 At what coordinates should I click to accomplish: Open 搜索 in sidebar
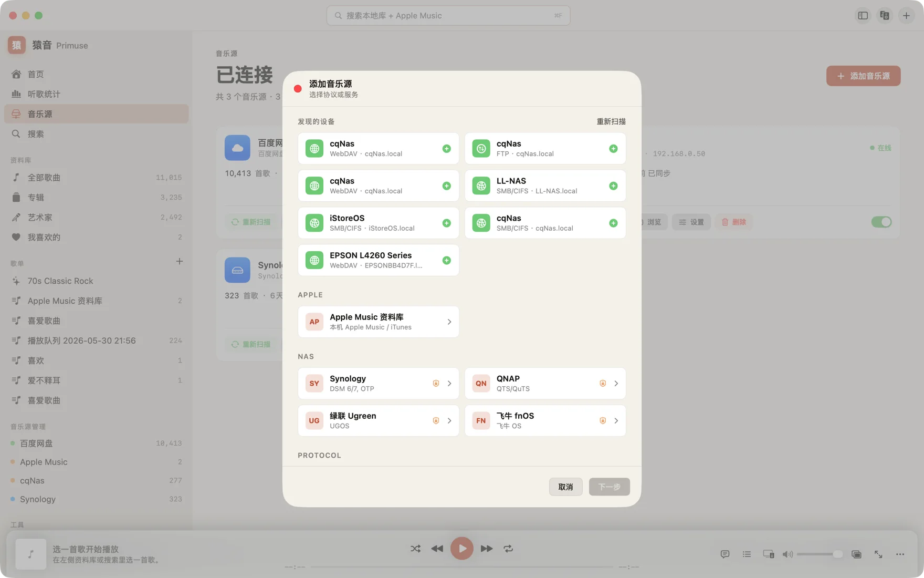point(96,134)
